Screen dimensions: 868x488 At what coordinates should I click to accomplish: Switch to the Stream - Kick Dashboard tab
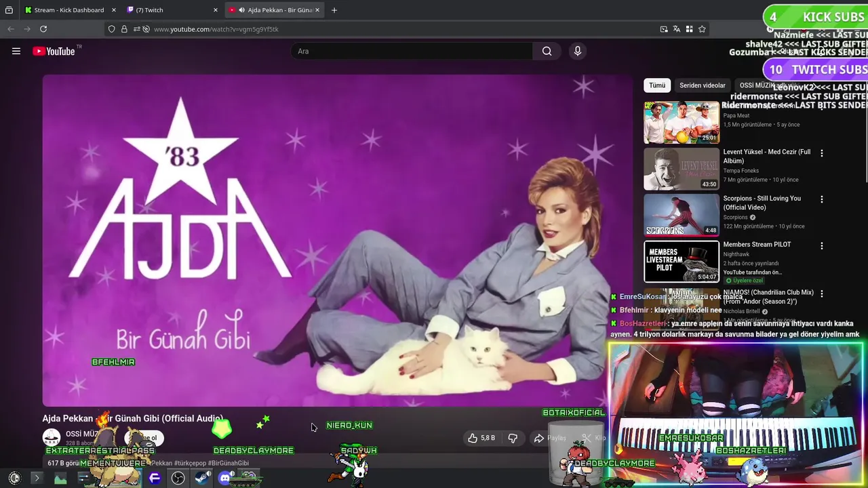(68, 10)
